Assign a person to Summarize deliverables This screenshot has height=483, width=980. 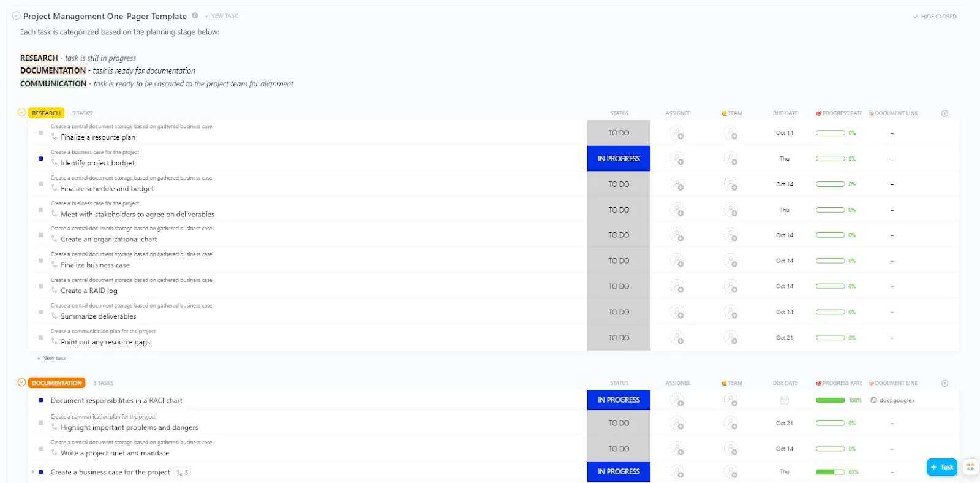(x=677, y=312)
